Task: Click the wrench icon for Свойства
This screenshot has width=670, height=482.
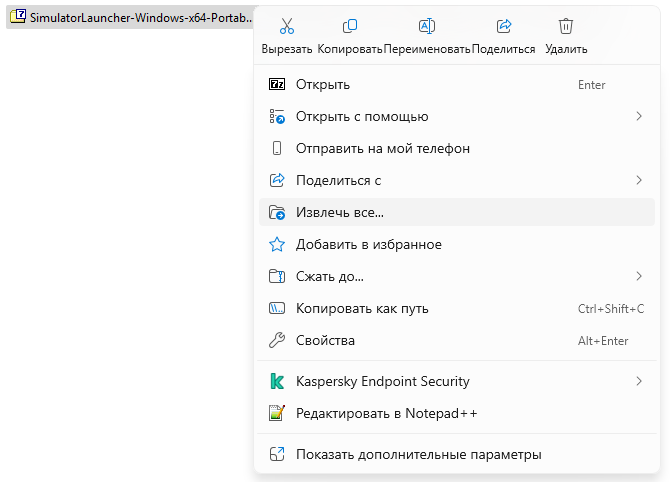Action: coord(278,340)
